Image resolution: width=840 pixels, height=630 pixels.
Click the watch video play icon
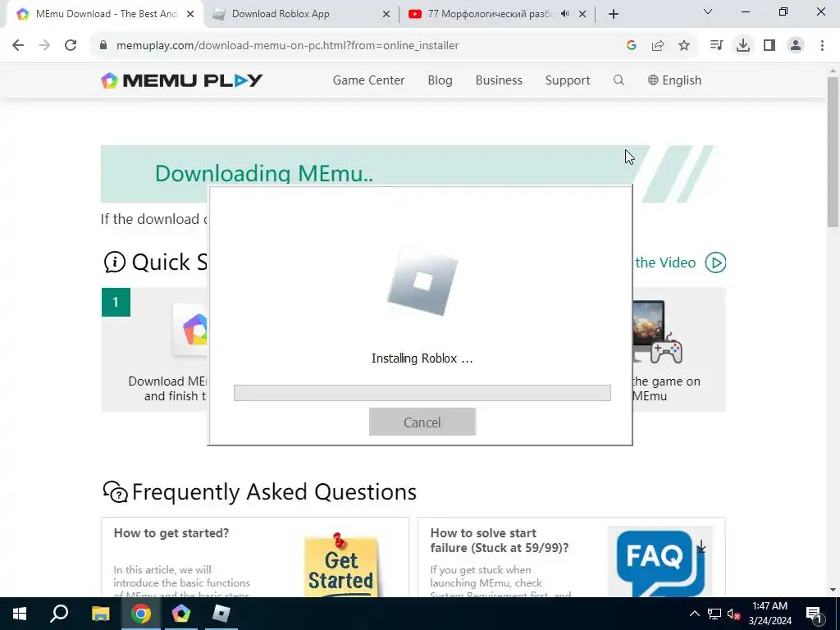click(x=715, y=262)
